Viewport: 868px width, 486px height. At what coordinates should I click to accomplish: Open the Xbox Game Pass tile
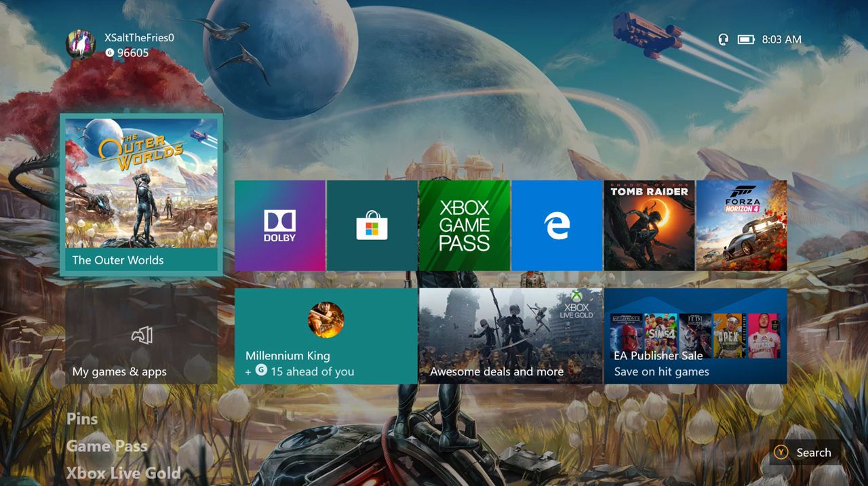[x=465, y=224]
